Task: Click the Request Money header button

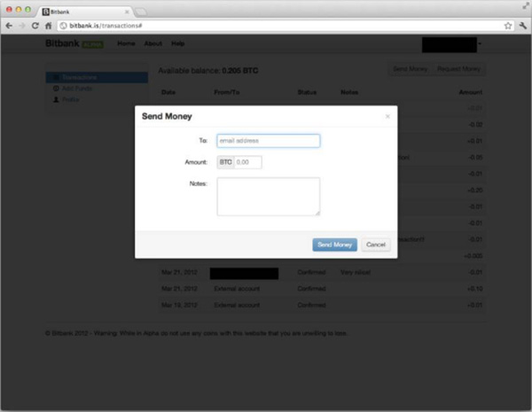Action: [458, 69]
